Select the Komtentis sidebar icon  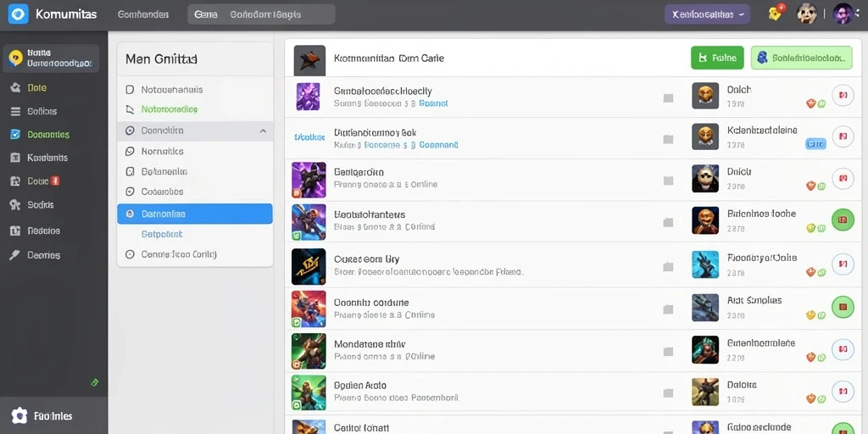tap(15, 158)
